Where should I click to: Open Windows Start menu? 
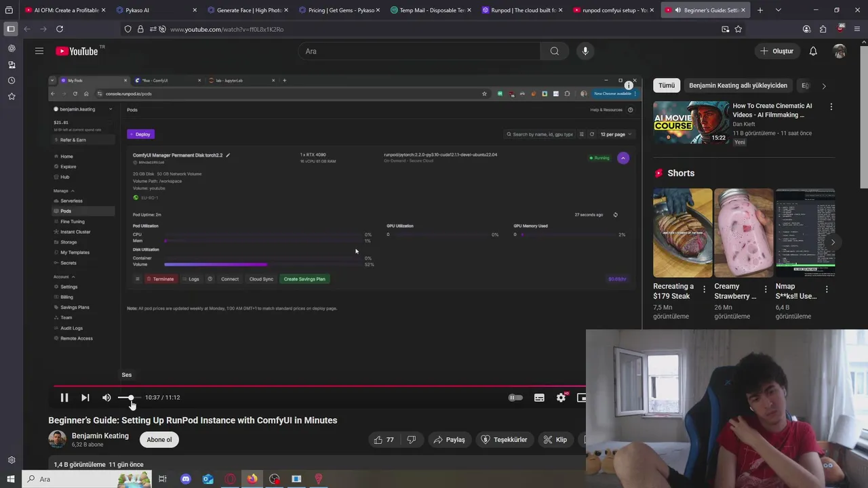(11, 479)
